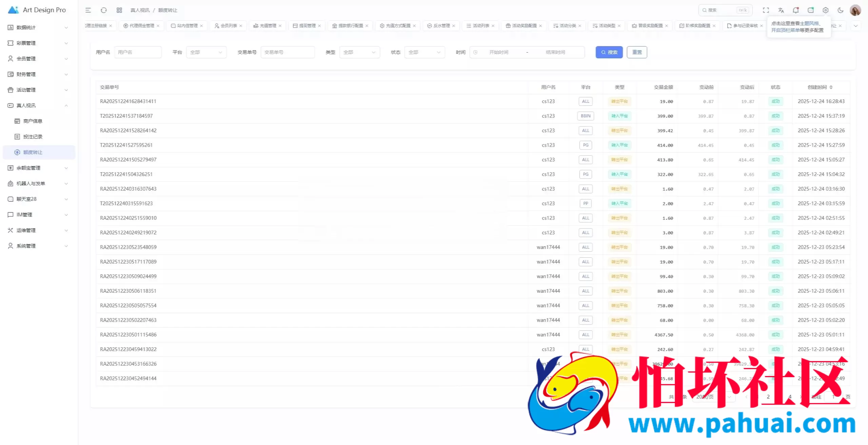This screenshot has height=445, width=868.
Task: Toggle dark mode with the moon icon
Action: click(841, 10)
